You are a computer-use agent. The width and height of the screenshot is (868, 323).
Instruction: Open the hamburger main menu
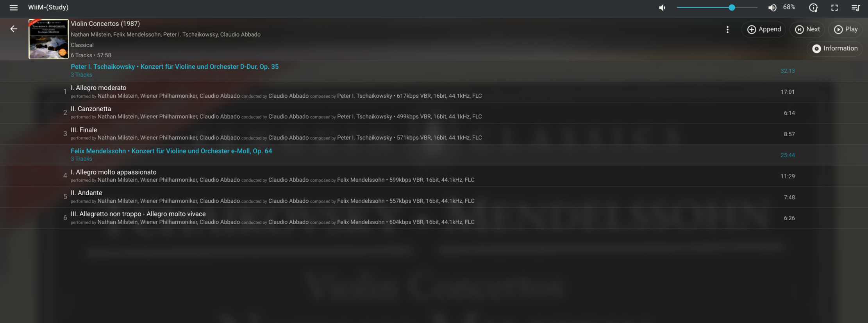(14, 7)
